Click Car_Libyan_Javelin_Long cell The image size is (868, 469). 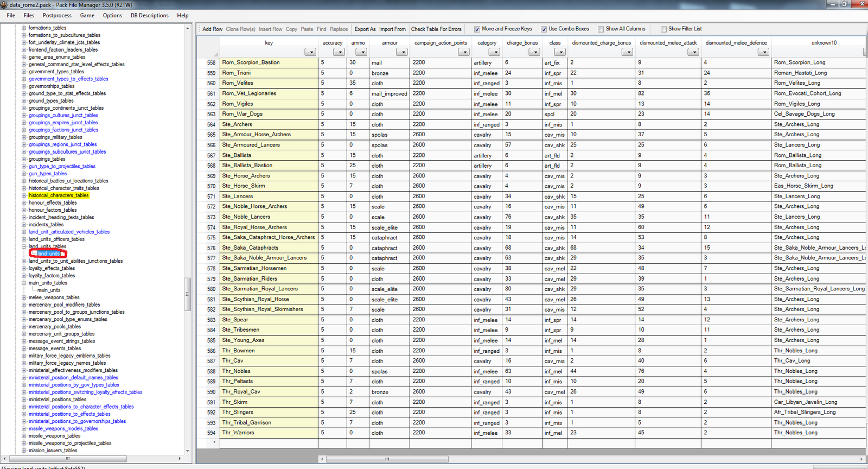[x=819, y=403]
